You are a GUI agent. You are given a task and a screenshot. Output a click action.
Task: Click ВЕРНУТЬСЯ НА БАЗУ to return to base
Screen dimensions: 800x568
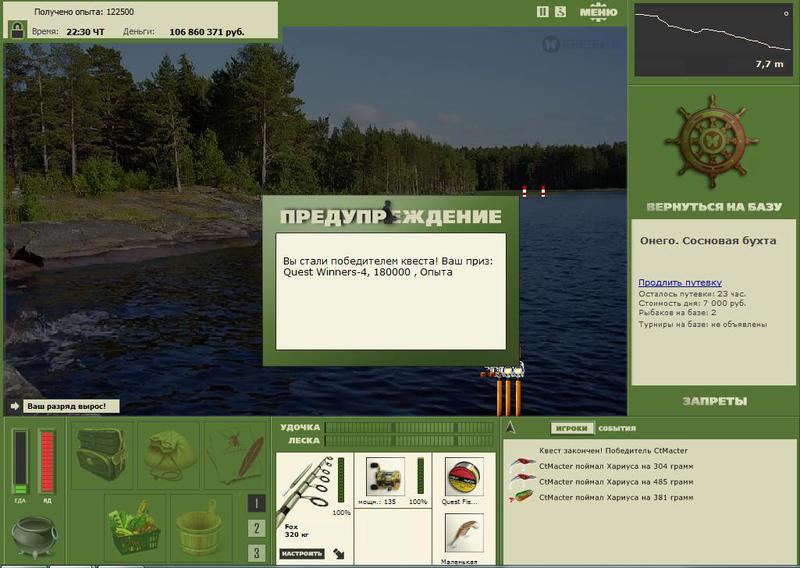pos(714,207)
